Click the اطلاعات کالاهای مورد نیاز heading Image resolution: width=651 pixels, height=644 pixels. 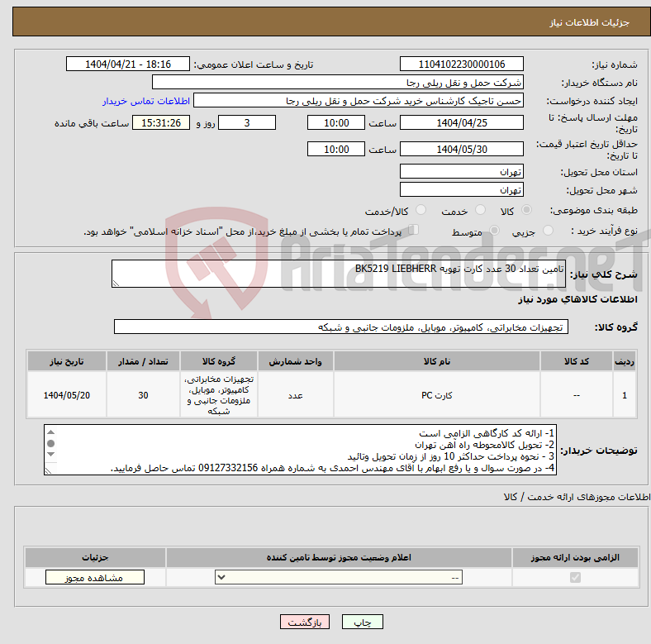coord(577,299)
